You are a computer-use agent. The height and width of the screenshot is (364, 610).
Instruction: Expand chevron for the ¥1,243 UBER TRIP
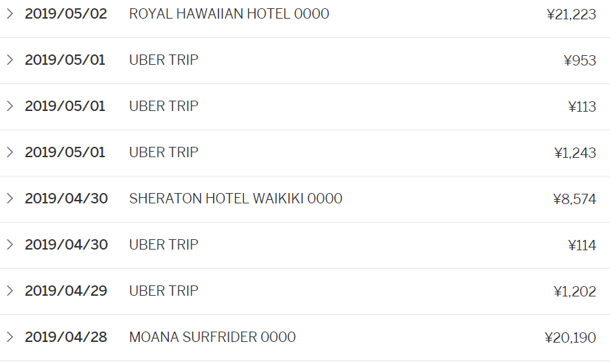pyautogui.click(x=10, y=152)
